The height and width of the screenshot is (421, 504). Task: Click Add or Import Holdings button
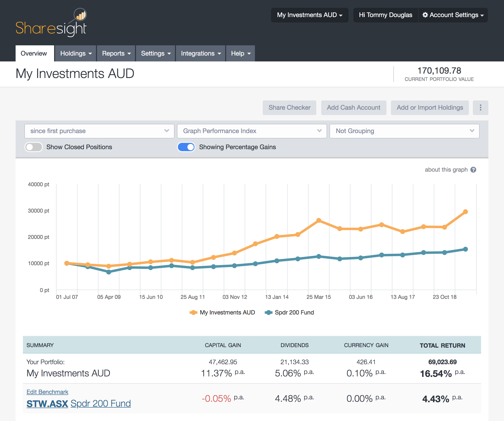click(430, 108)
